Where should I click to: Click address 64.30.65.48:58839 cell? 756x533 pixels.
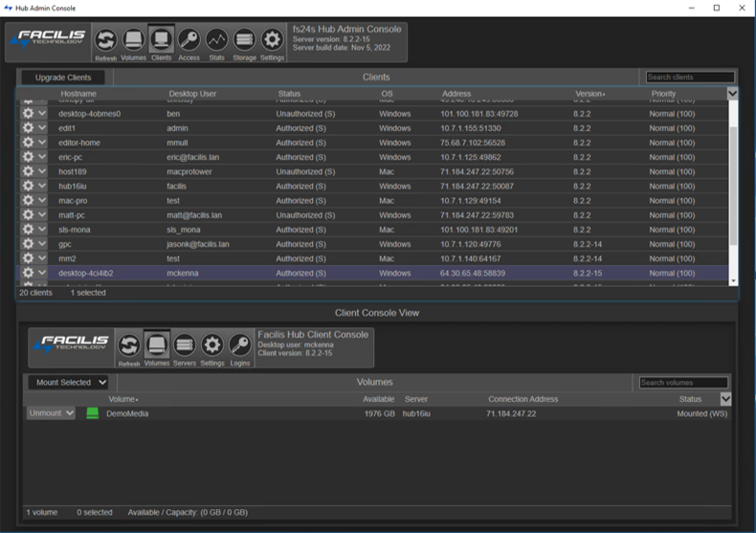(473, 273)
